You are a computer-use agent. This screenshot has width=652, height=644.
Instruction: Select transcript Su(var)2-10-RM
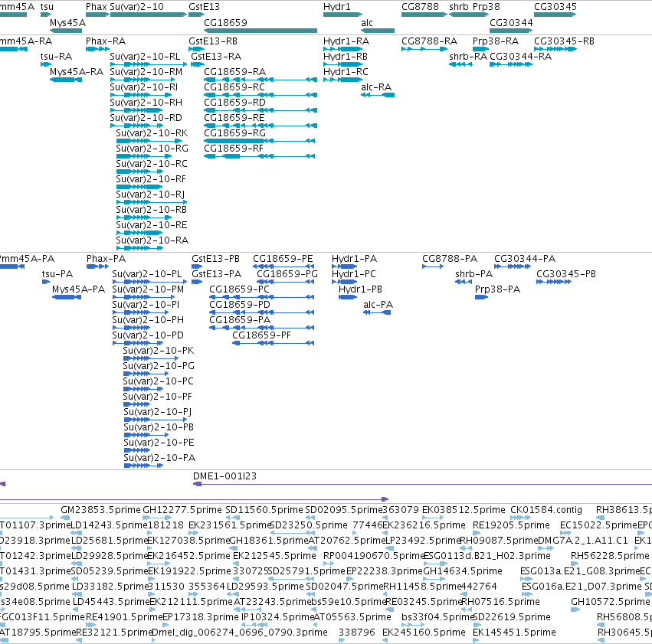(146, 72)
